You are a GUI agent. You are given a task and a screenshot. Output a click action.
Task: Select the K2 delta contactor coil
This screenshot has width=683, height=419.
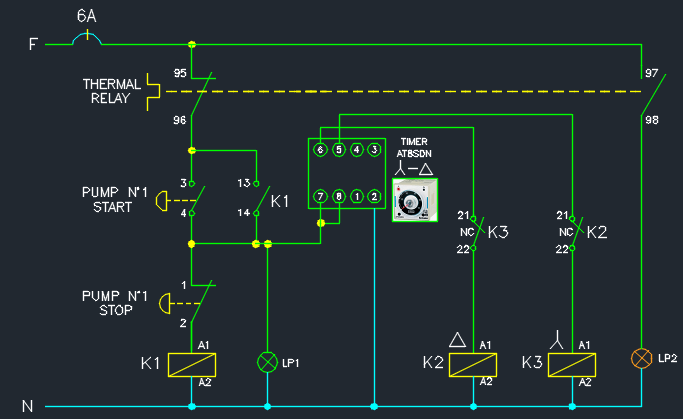(x=473, y=364)
